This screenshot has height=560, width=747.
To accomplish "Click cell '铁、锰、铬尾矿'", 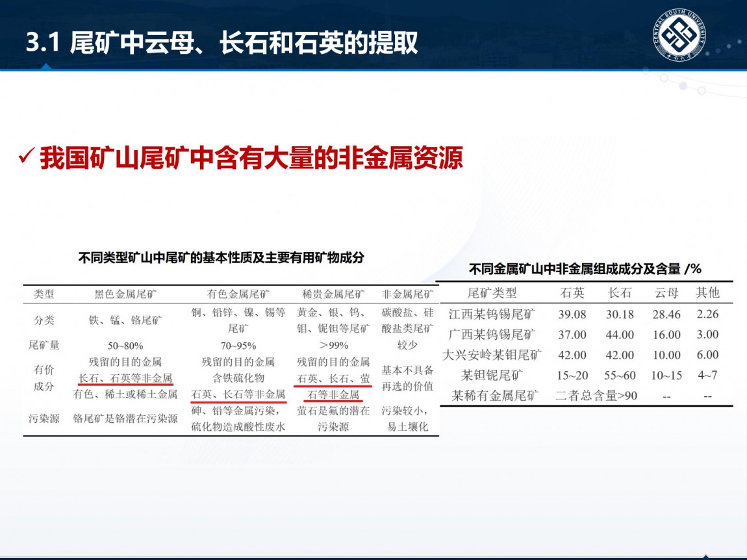I will click(125, 320).
